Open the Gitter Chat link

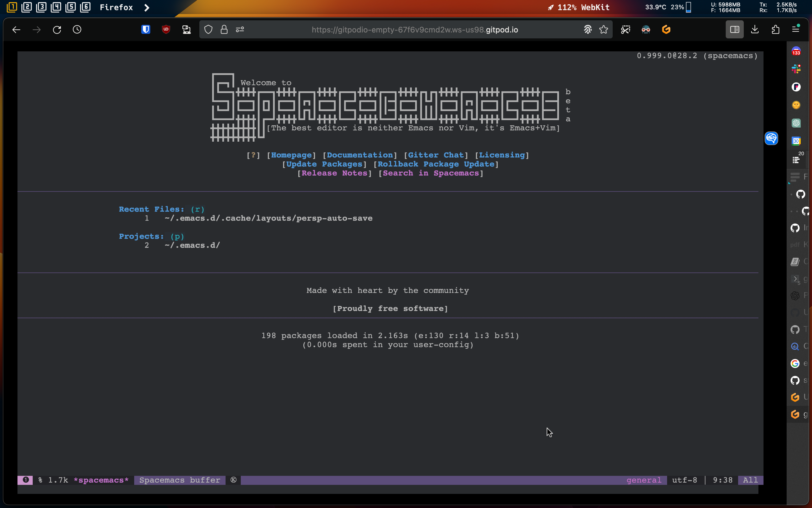tap(436, 155)
